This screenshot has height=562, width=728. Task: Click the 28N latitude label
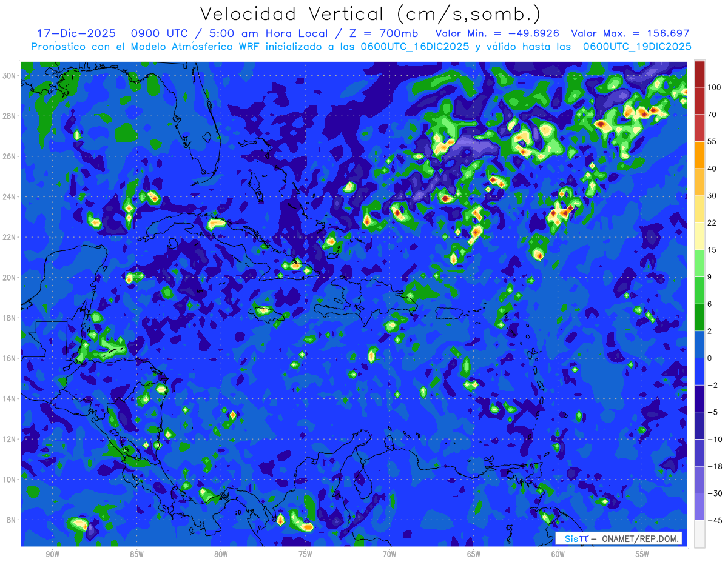point(10,116)
